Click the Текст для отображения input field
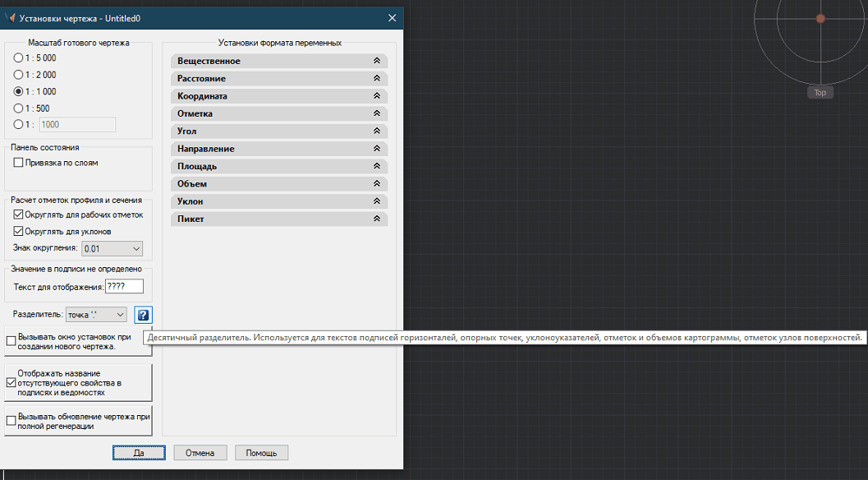The width and height of the screenshot is (868, 480). click(124, 287)
